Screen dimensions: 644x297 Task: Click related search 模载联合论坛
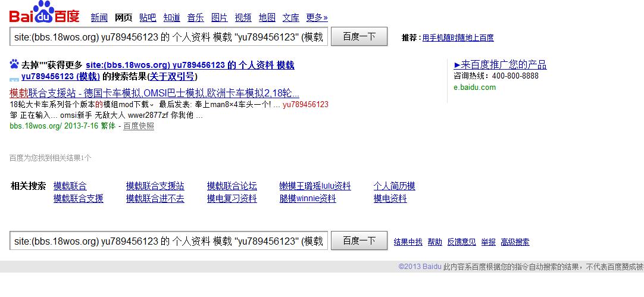(x=232, y=186)
